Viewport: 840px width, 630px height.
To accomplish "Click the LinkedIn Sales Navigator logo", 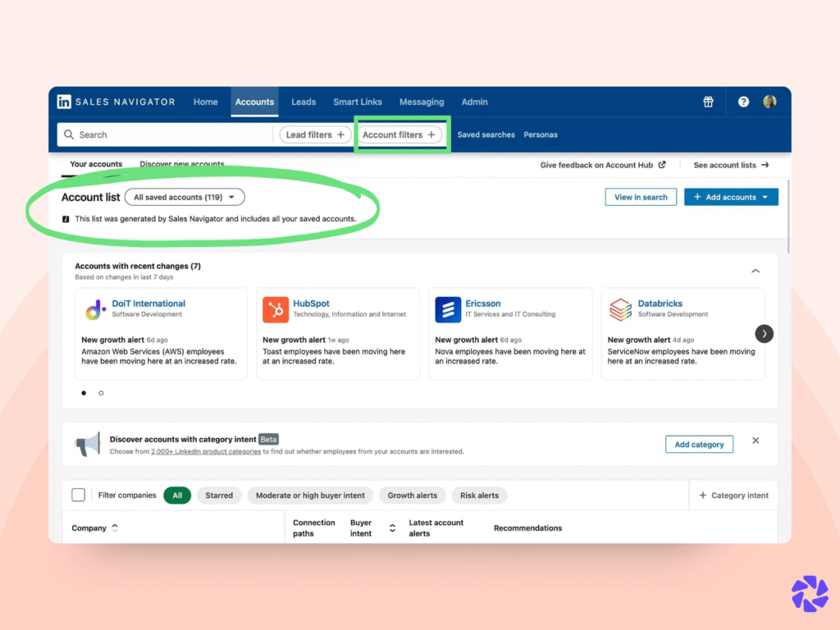I will [x=116, y=102].
